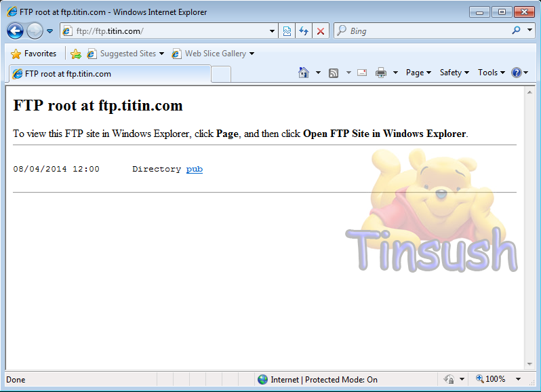Expand the address bar history dropdown
This screenshot has width=541, height=392.
coord(273,31)
